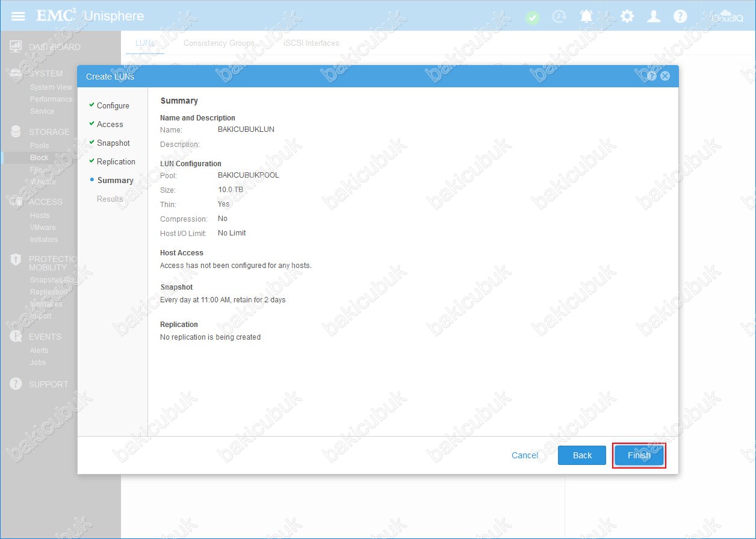The height and width of the screenshot is (539, 756).
Task: Click the Storage database icon in sidebar
Action: pos(16,132)
